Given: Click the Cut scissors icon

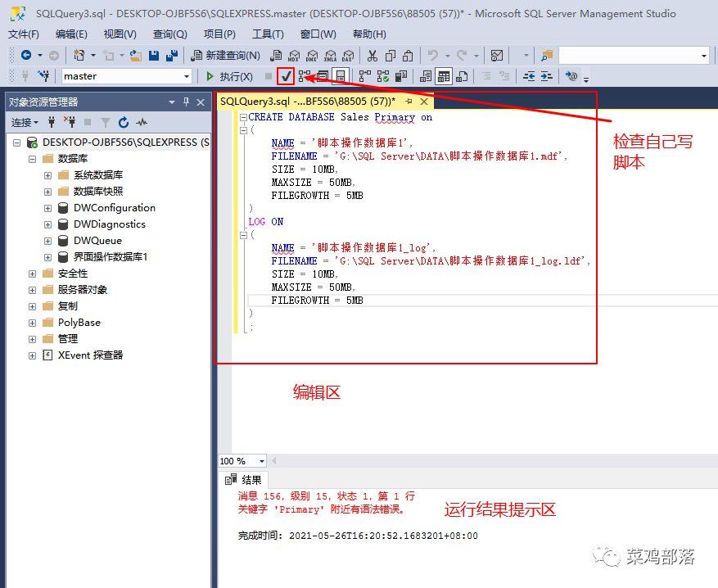Looking at the screenshot, I should click(x=373, y=56).
